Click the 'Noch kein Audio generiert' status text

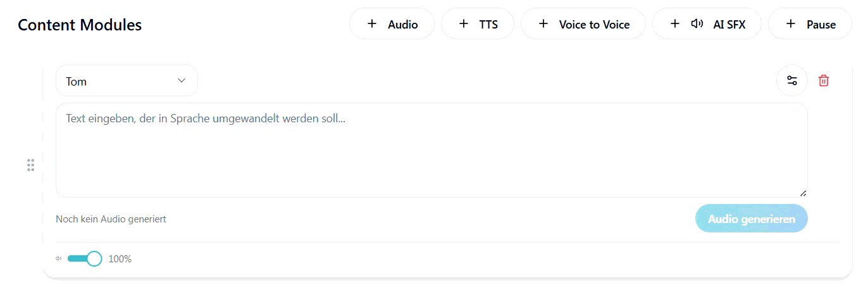tap(111, 219)
